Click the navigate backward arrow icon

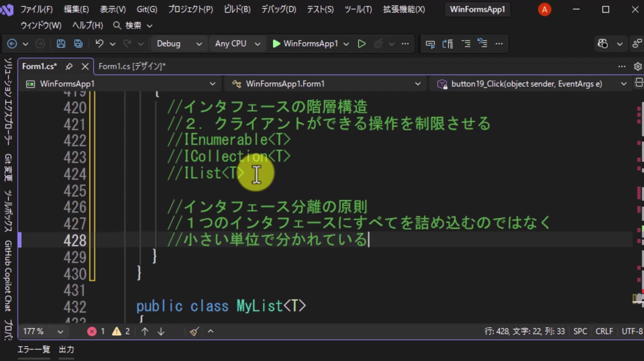pyautogui.click(x=12, y=44)
